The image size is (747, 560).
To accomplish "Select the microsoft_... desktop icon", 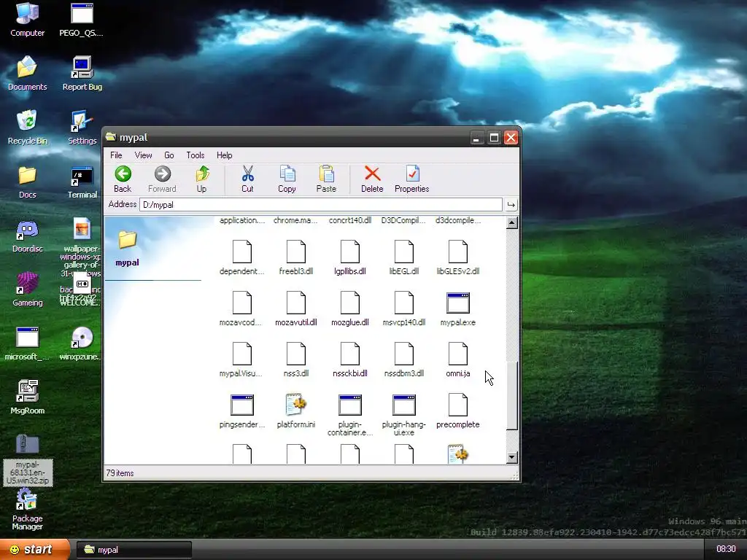I will pos(27,343).
